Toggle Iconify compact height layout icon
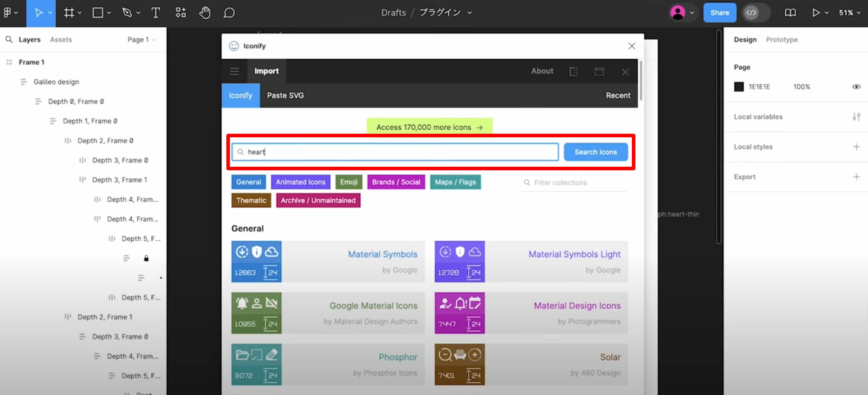The width and height of the screenshot is (868, 395). click(599, 71)
